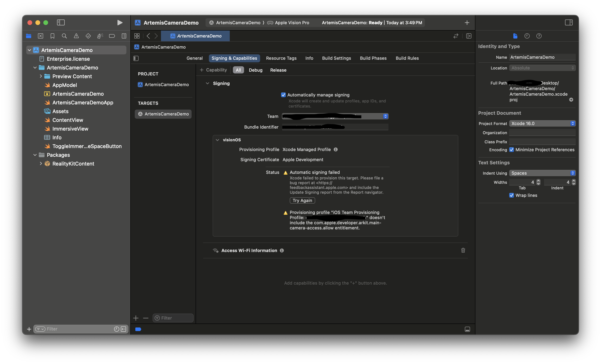Open the Source Control navigator

[41, 36]
